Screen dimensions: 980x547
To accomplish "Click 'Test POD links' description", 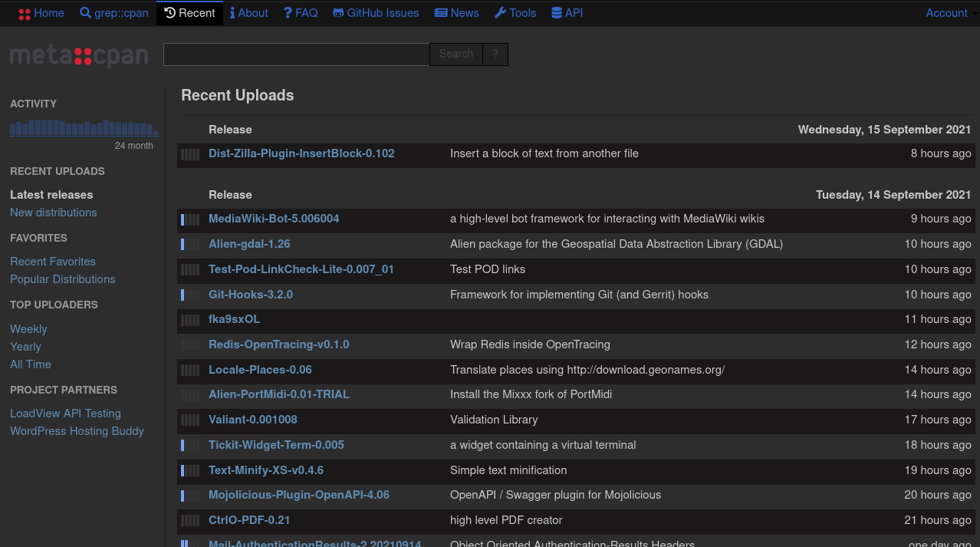I will coord(488,269).
